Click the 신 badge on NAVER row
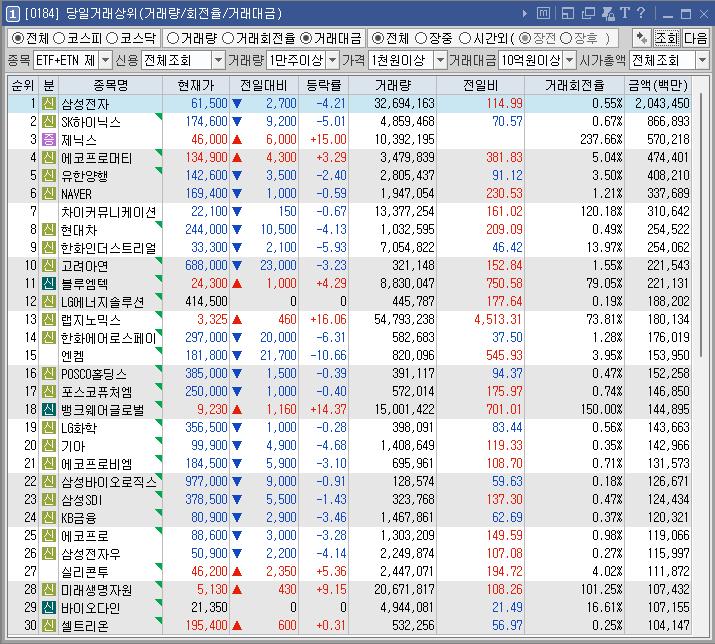This screenshot has width=715, height=644. [x=49, y=194]
